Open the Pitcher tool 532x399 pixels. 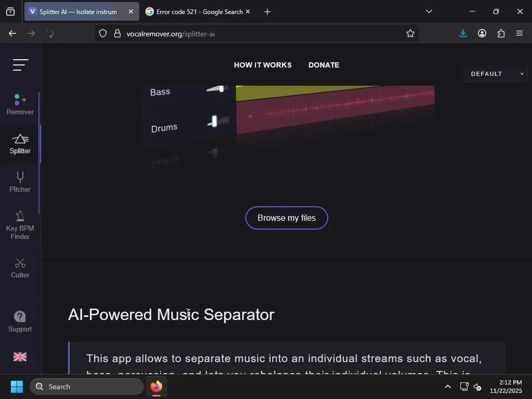pyautogui.click(x=20, y=182)
